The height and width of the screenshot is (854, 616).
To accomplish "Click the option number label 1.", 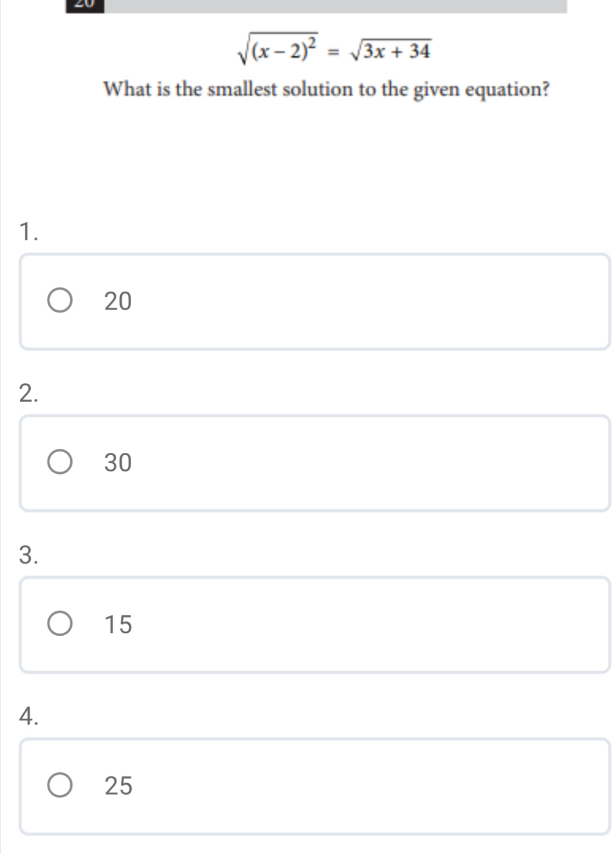I will [28, 231].
